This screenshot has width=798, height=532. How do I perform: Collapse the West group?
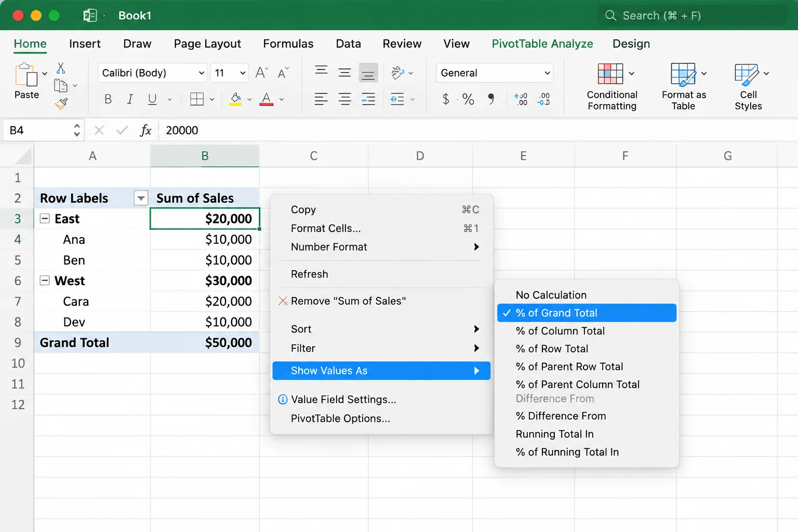click(x=45, y=281)
